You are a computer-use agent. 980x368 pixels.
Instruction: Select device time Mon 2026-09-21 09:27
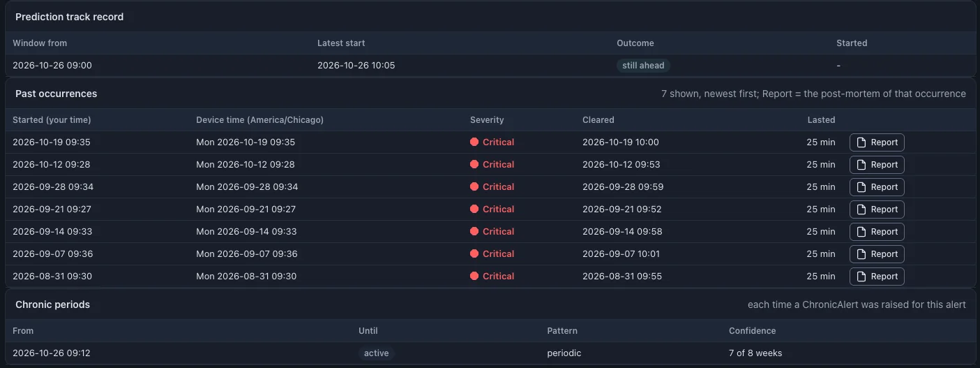pyautogui.click(x=246, y=209)
